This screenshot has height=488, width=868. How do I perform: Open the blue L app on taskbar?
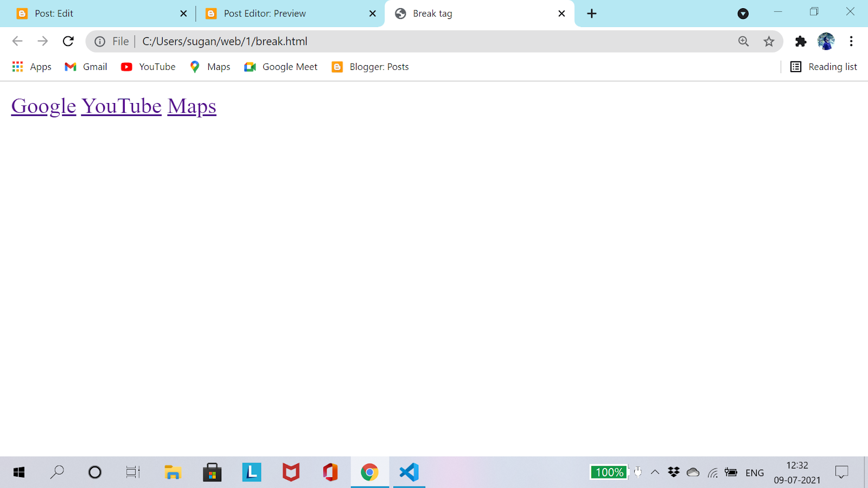tap(252, 472)
